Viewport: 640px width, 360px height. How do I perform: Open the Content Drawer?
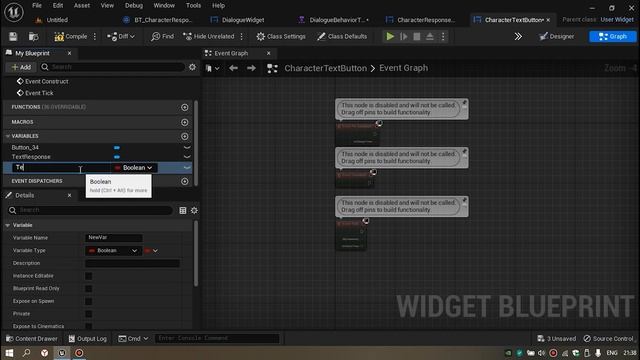click(32, 338)
